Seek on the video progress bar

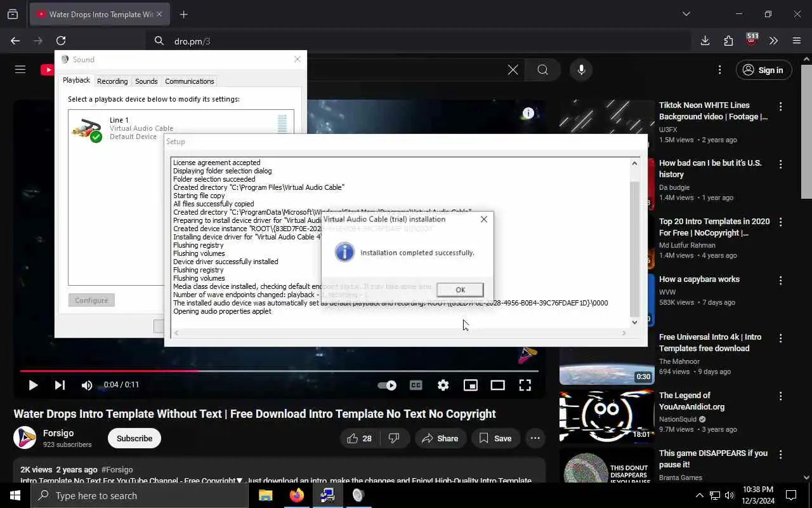(279, 371)
